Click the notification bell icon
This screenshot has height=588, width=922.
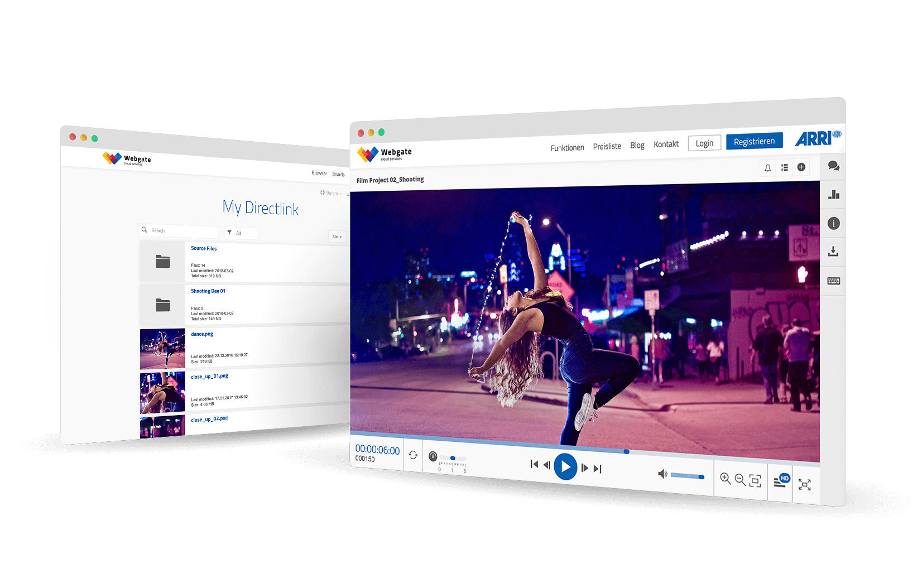tap(769, 167)
